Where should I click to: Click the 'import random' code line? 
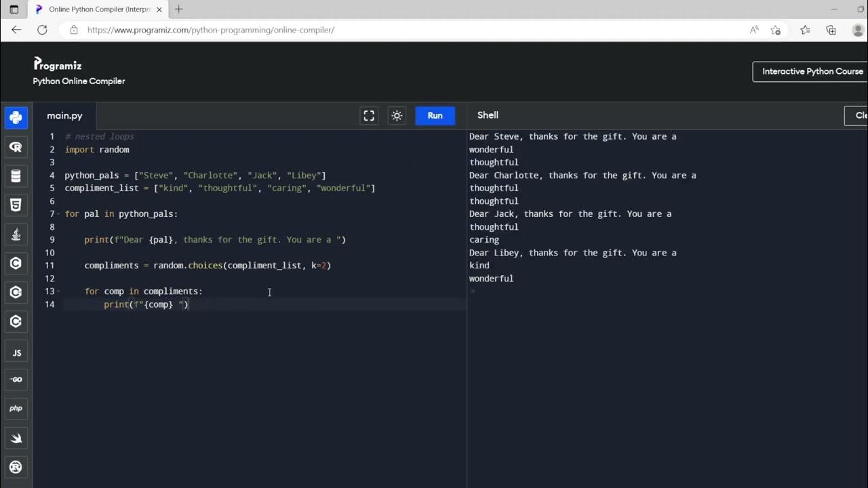coord(97,150)
